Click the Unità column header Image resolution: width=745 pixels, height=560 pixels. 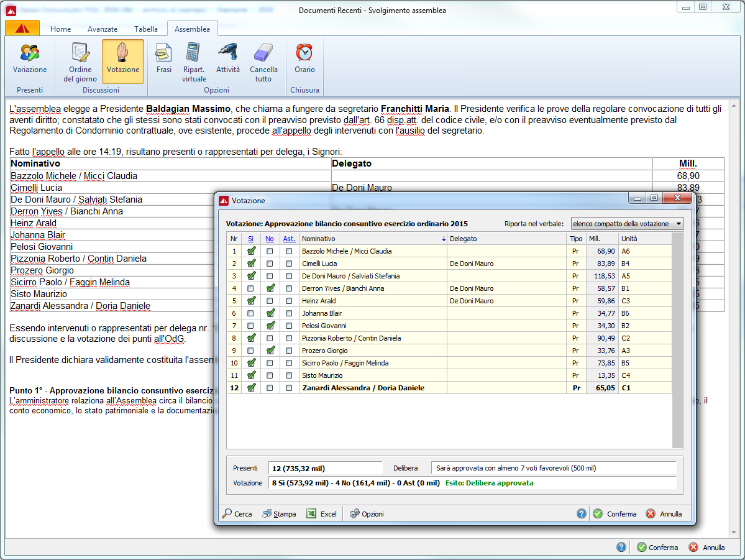click(x=645, y=239)
